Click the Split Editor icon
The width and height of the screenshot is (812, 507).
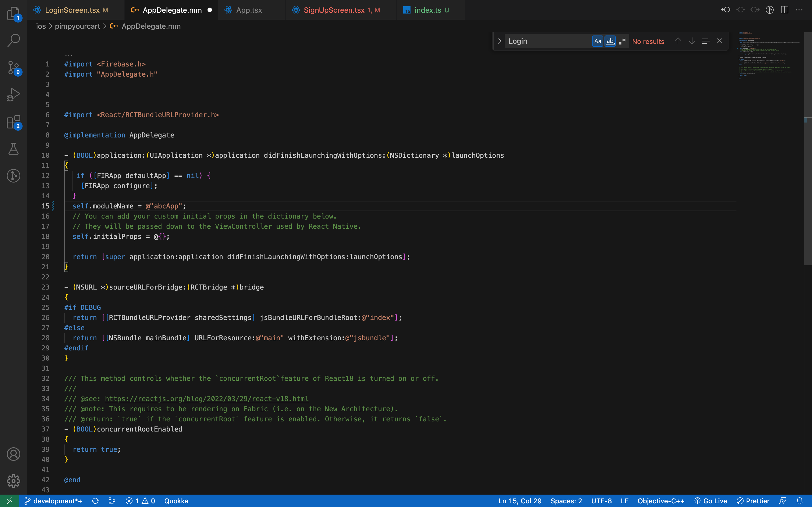tap(784, 10)
